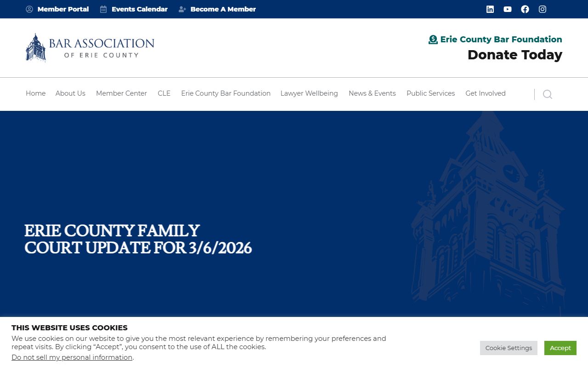
Task: Expand the Public Services menu
Action: coord(430,93)
